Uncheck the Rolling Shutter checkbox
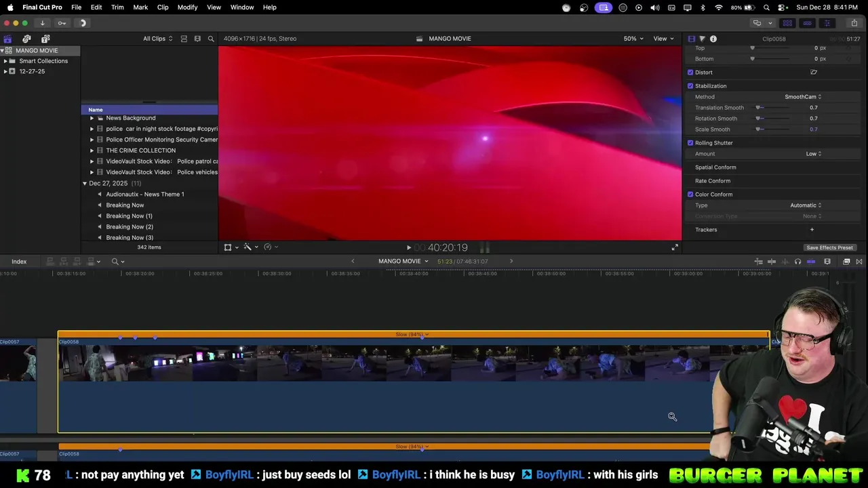This screenshot has height=488, width=868. [690, 143]
